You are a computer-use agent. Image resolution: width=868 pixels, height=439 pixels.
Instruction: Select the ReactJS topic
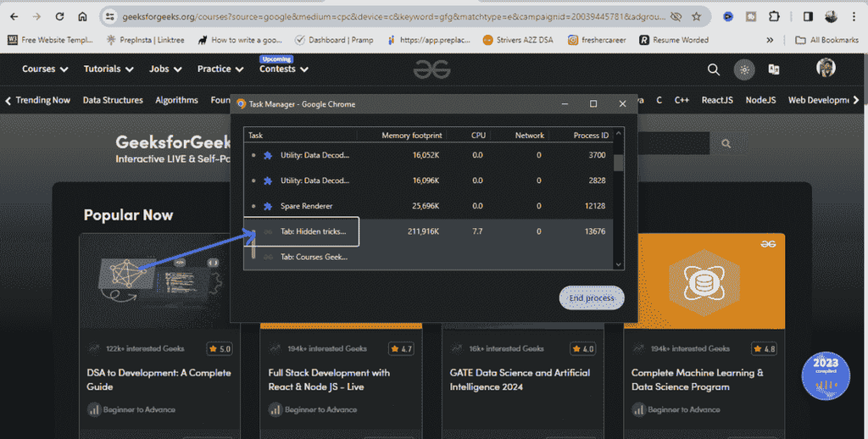click(717, 100)
